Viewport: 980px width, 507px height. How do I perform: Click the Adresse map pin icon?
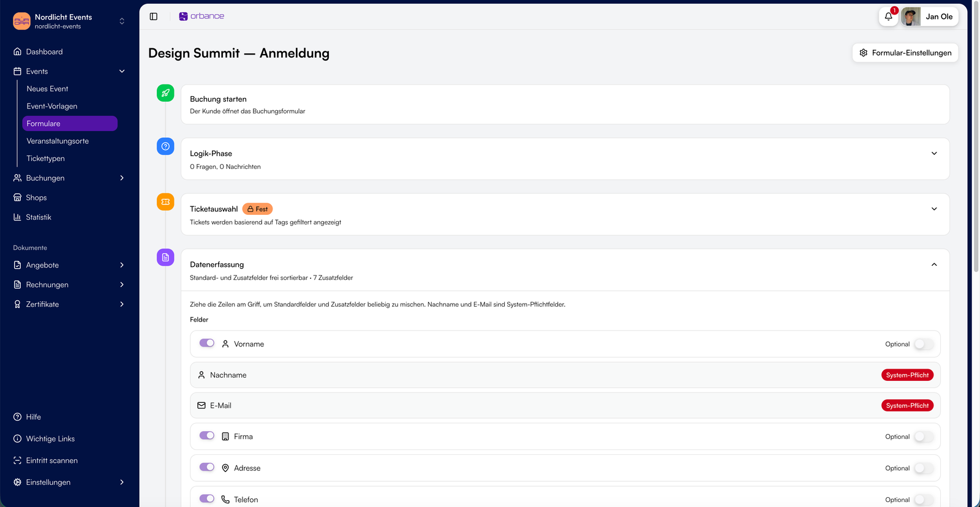click(x=225, y=468)
